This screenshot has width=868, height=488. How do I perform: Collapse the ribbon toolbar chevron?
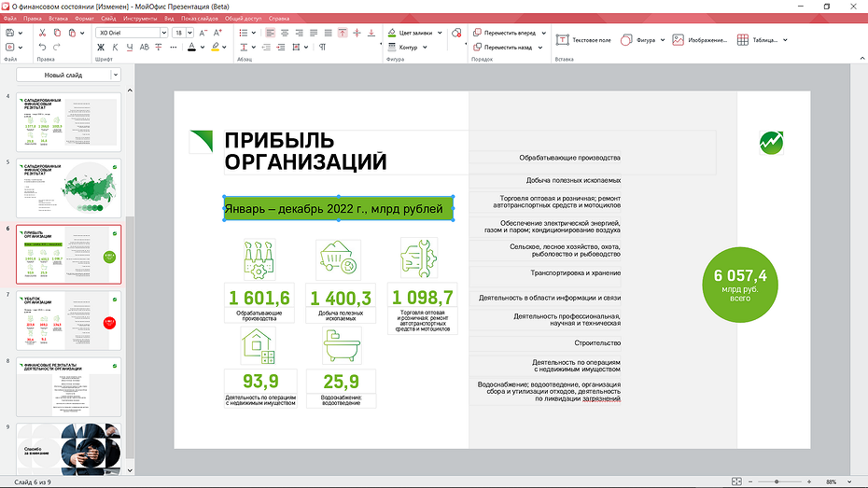(x=861, y=59)
